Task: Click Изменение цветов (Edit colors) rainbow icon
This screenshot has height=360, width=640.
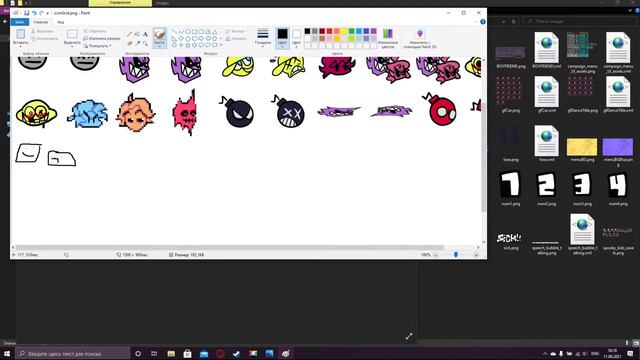Action: [x=388, y=33]
